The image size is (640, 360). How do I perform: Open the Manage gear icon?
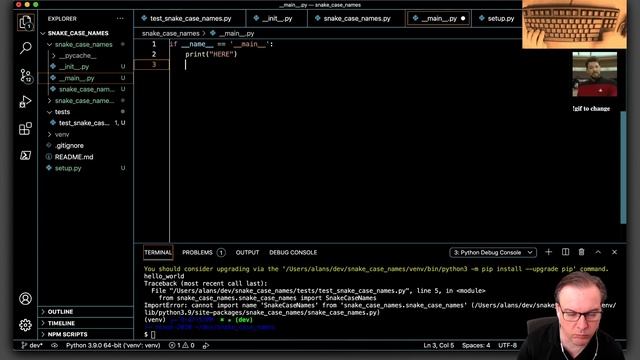[x=25, y=325]
